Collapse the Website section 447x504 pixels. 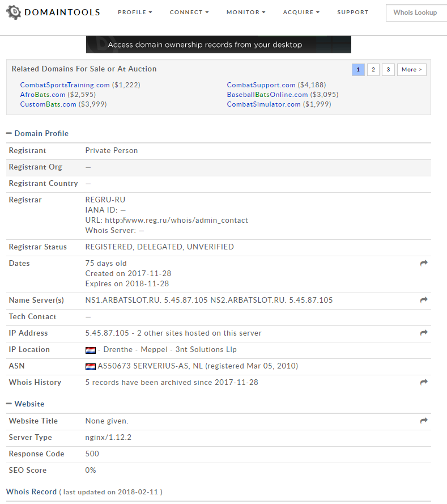click(9, 404)
